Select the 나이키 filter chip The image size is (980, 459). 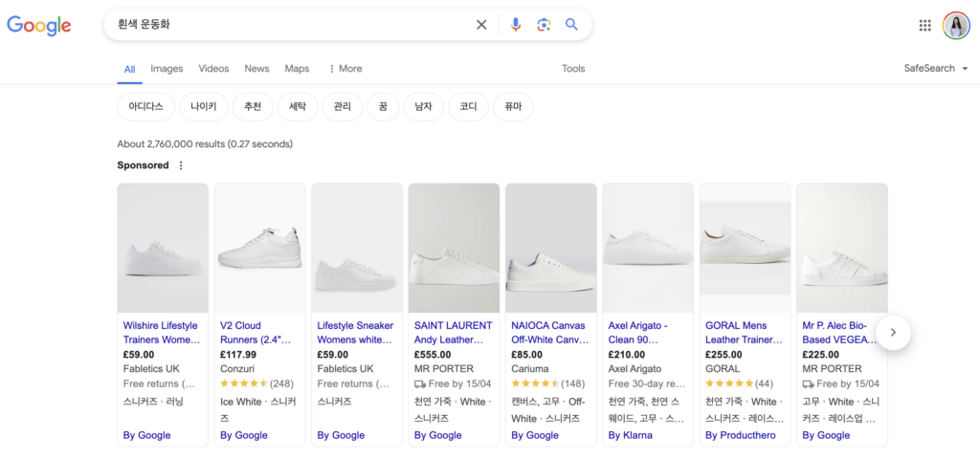click(x=203, y=107)
